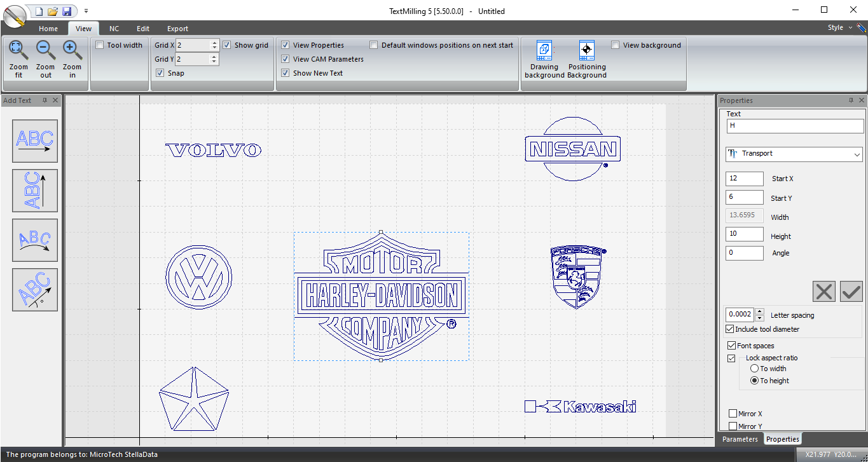
Task: Toggle the Snap checkbox
Action: click(160, 73)
